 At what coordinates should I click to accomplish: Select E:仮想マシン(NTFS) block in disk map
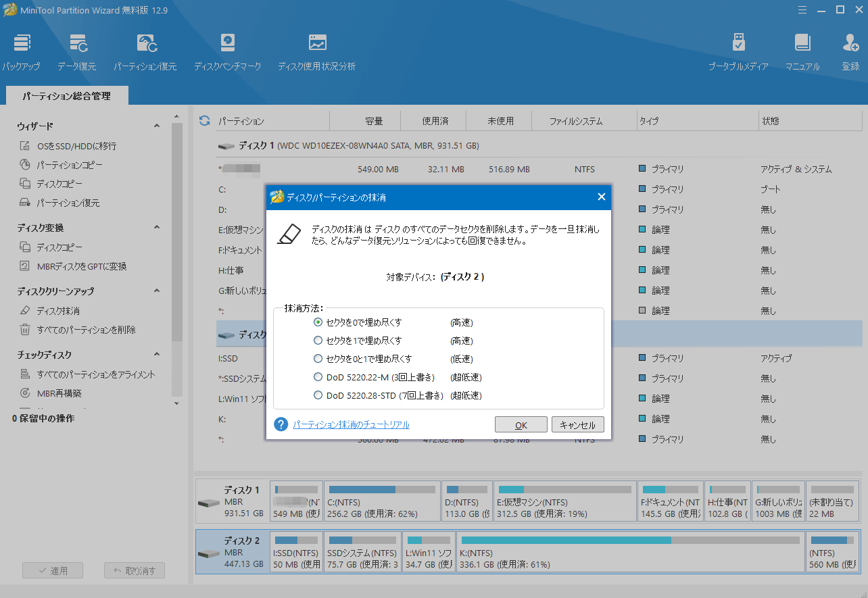coord(564,501)
